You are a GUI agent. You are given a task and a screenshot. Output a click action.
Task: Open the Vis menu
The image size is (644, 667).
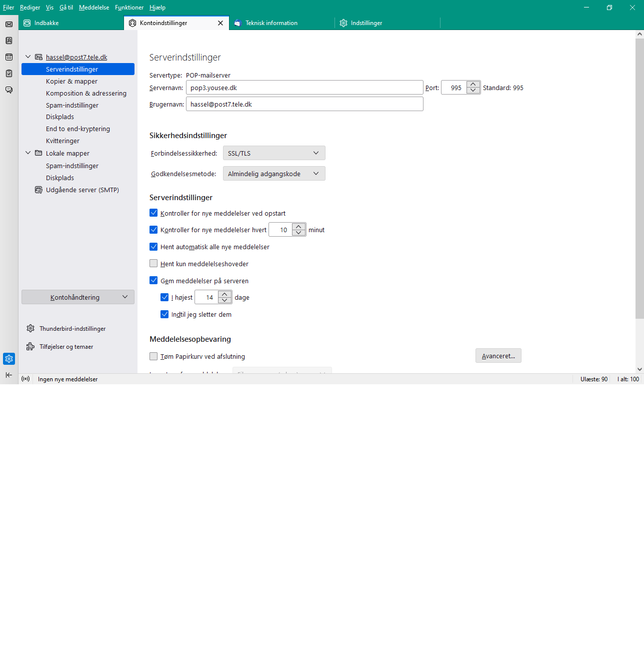point(49,8)
